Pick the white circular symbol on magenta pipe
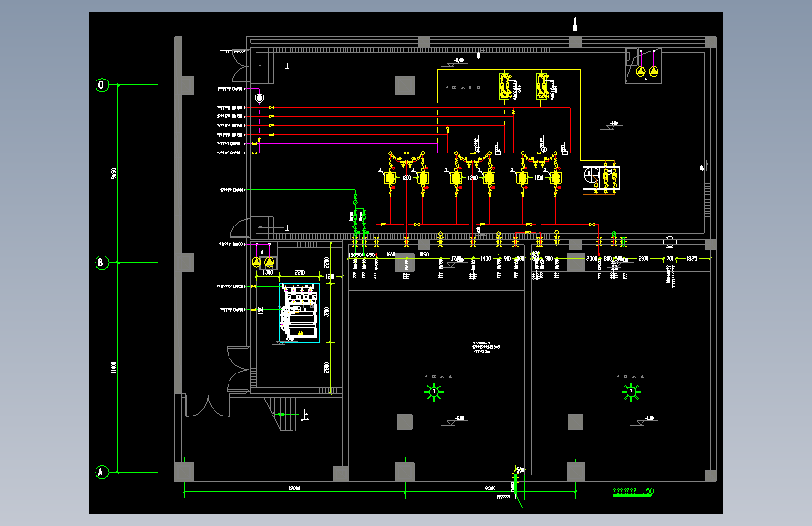The width and height of the screenshot is (812, 526). (x=259, y=98)
